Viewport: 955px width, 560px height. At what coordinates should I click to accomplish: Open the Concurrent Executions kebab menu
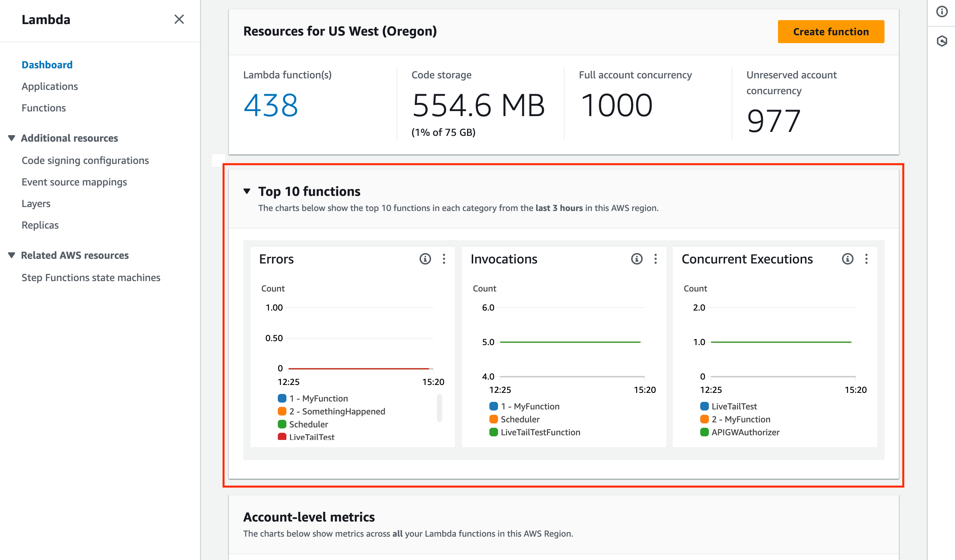(866, 260)
